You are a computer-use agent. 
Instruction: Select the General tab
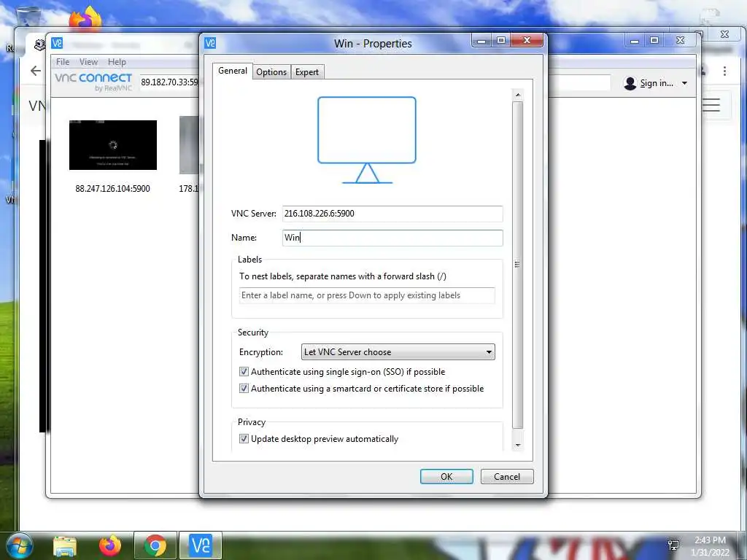(x=233, y=71)
